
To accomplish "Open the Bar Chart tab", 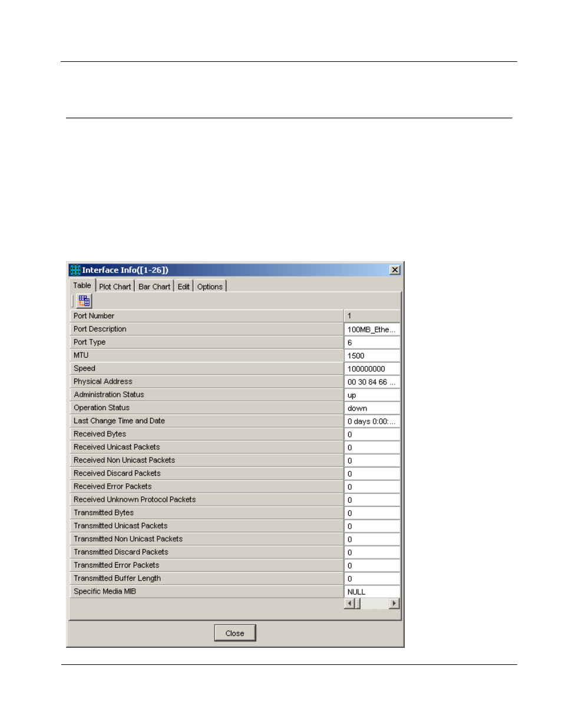I will (154, 286).
